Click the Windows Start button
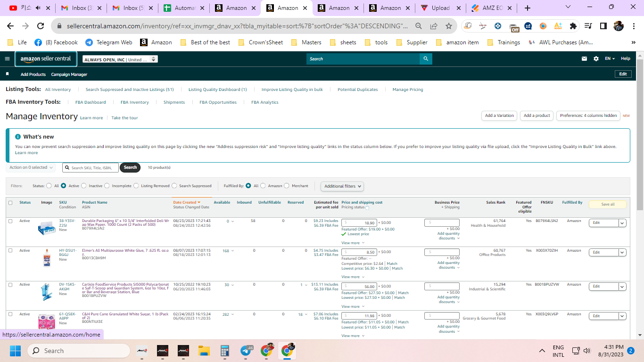The image size is (644, 362). click(x=16, y=351)
